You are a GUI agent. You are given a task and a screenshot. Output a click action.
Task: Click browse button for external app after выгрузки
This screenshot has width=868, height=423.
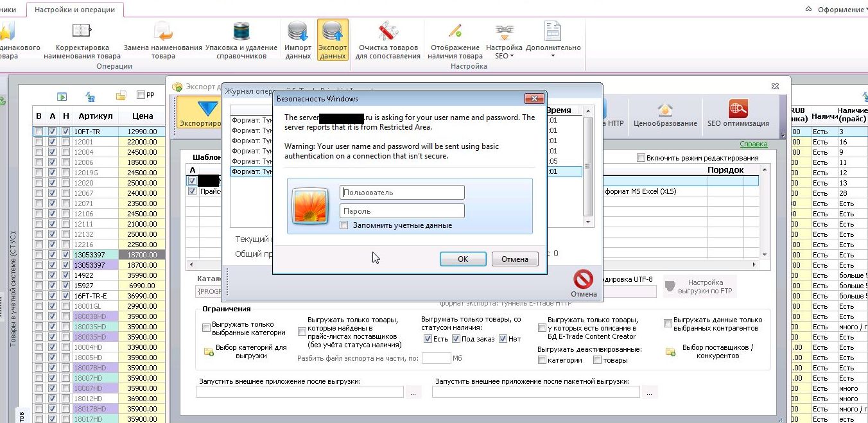pos(413,392)
